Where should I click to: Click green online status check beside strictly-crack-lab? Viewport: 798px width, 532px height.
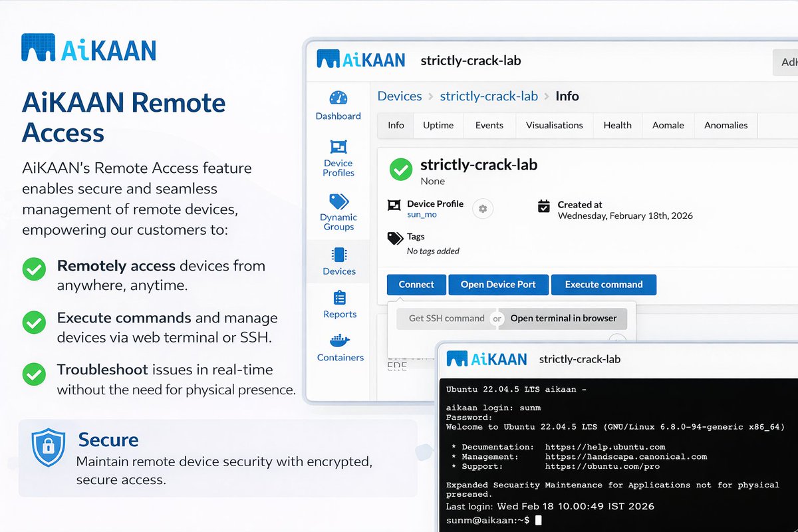point(400,169)
